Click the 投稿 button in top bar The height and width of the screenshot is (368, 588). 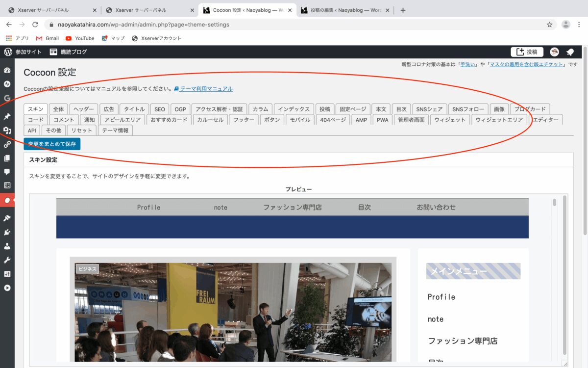coord(527,52)
